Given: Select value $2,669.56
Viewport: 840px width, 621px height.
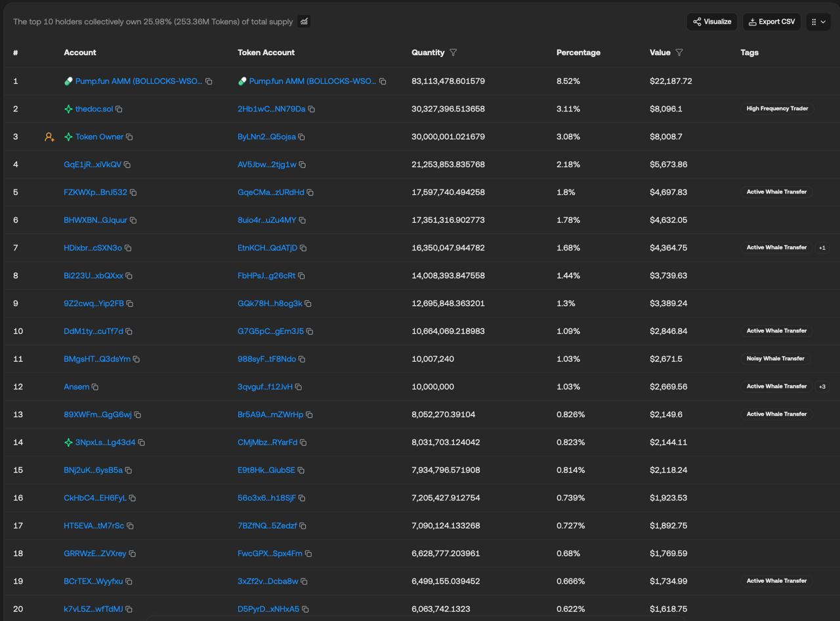Looking at the screenshot, I should [x=668, y=387].
